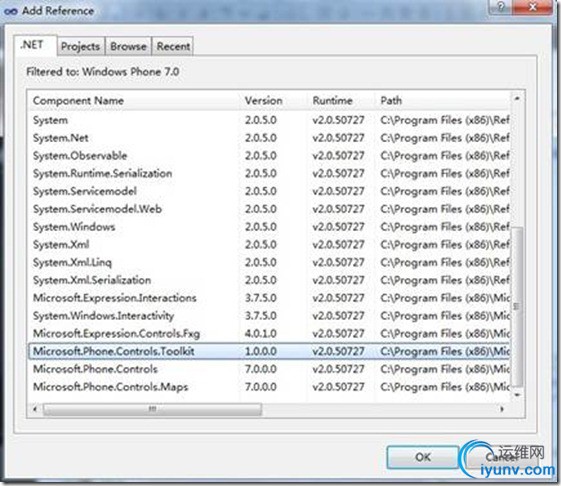Click the help question mark button
This screenshot has width=561, height=486.
pos(501,7)
